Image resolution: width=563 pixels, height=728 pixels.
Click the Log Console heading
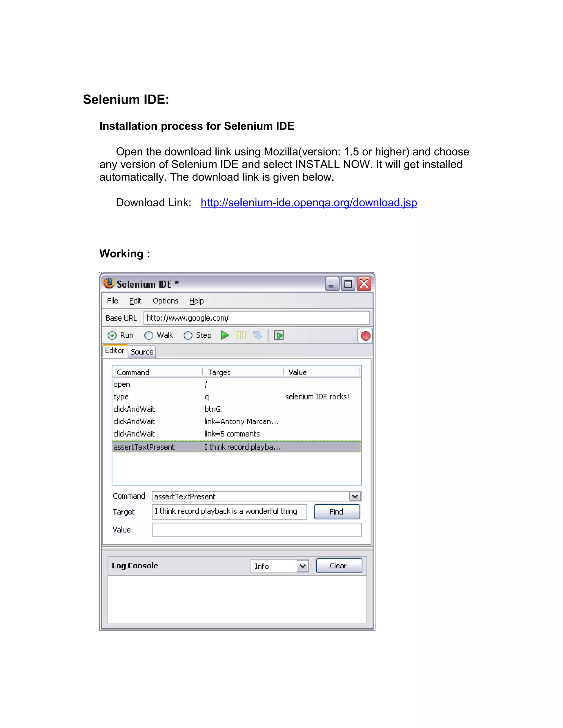[135, 566]
